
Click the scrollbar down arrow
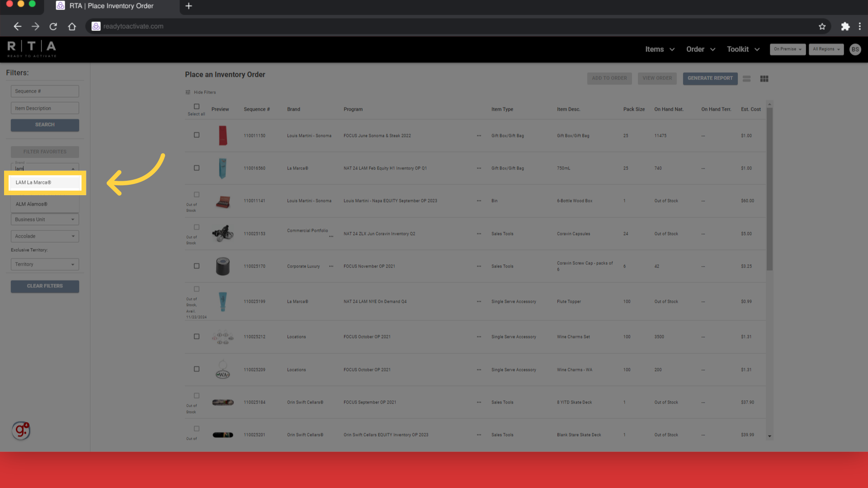coord(769,436)
